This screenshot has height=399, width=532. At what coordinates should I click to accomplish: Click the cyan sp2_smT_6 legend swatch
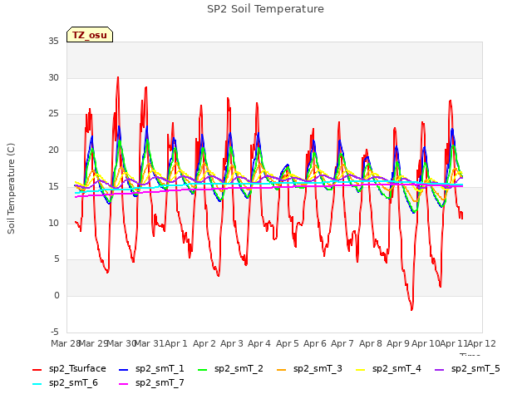37,384
